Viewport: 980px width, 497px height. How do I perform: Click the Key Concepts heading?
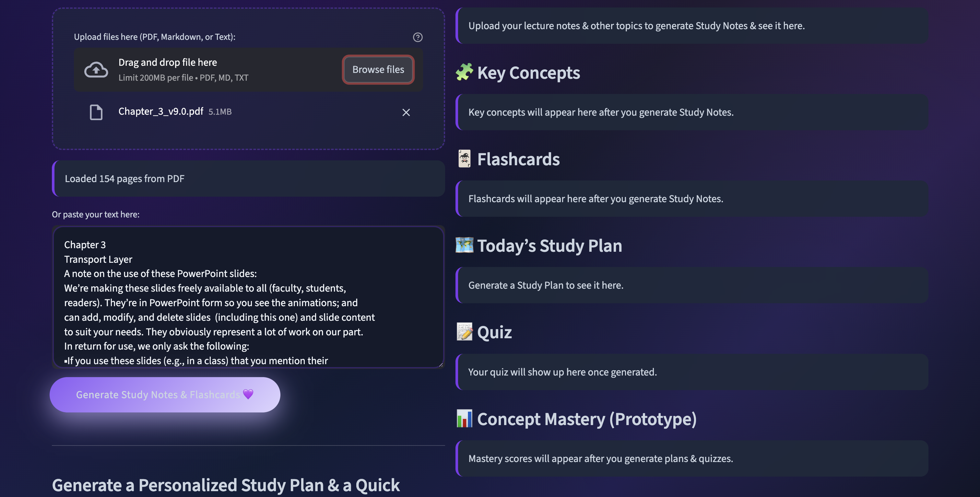click(528, 73)
